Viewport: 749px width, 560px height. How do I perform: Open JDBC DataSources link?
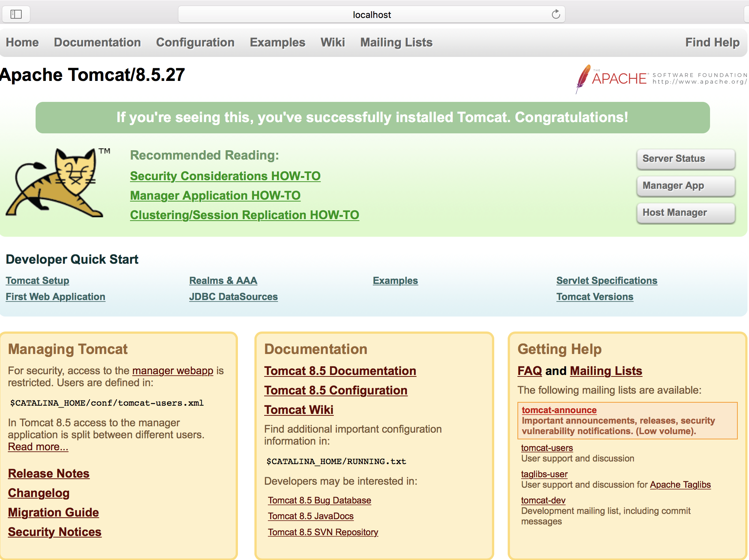pos(233,297)
